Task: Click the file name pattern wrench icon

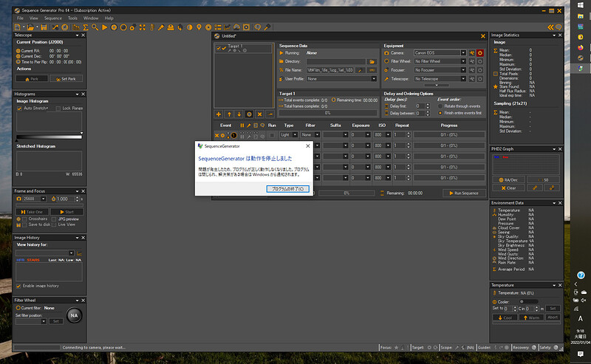Action: pyautogui.click(x=360, y=70)
